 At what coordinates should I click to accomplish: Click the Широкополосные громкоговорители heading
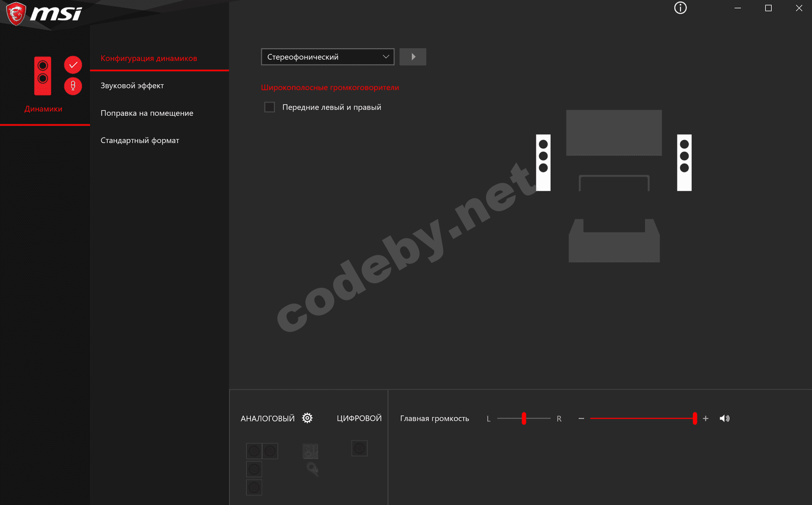[330, 87]
